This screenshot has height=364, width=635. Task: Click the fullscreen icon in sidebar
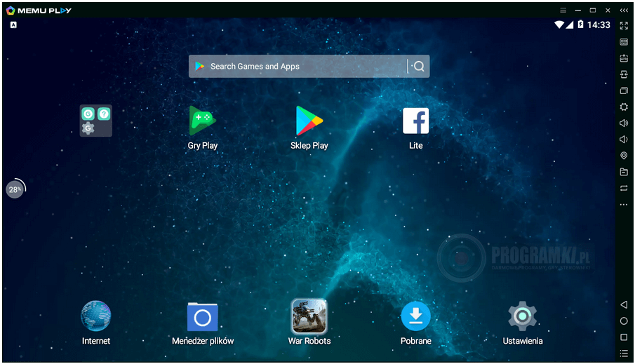624,25
